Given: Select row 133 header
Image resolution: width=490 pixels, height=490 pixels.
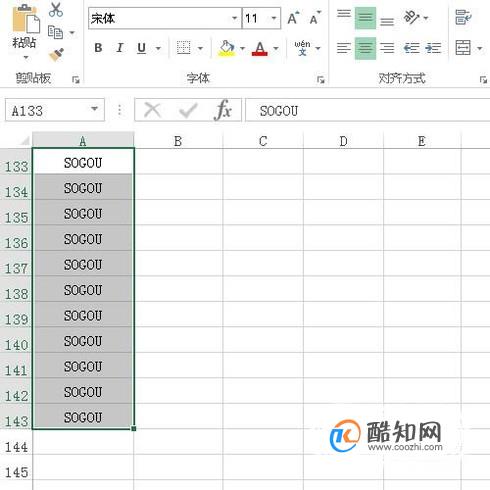Looking at the screenshot, I should (16, 162).
